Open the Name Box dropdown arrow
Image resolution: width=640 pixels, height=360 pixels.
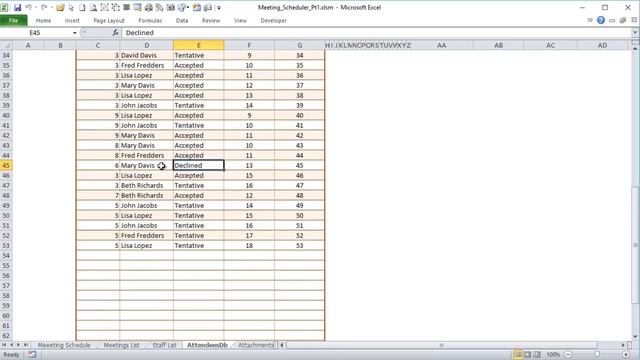pos(75,33)
